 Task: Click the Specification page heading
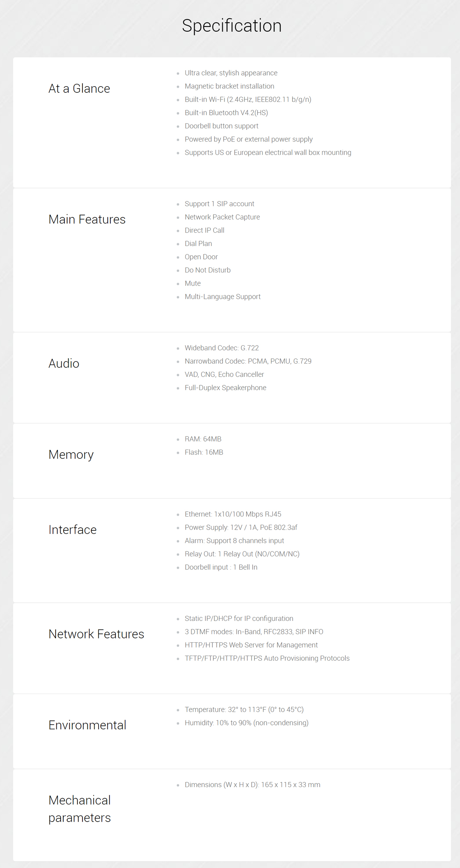tap(232, 26)
